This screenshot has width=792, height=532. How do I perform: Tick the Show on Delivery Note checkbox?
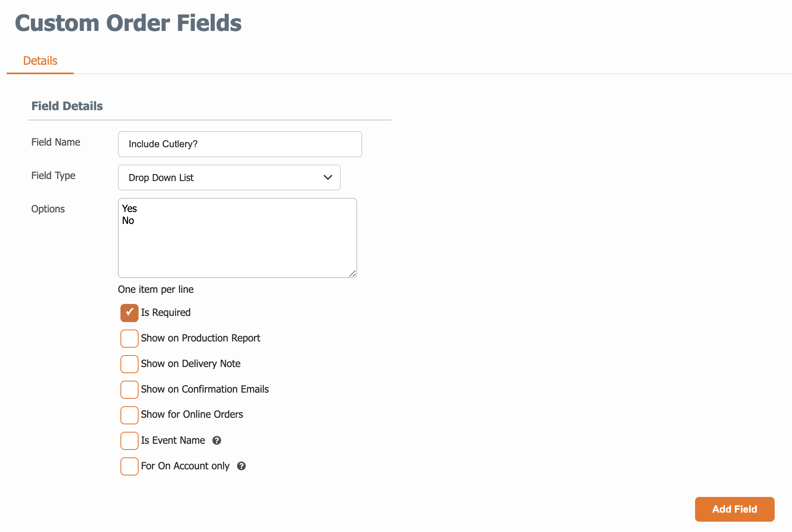coord(130,364)
